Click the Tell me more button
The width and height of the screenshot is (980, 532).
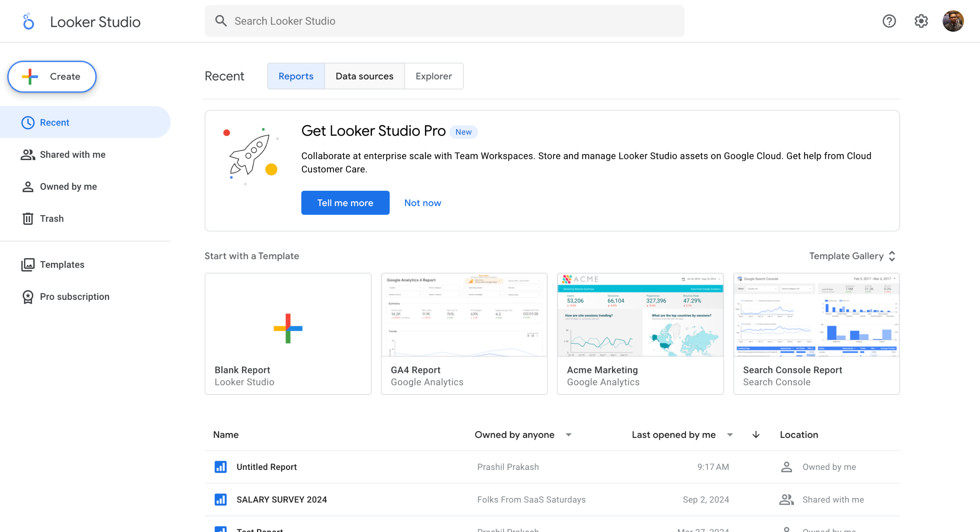(345, 203)
